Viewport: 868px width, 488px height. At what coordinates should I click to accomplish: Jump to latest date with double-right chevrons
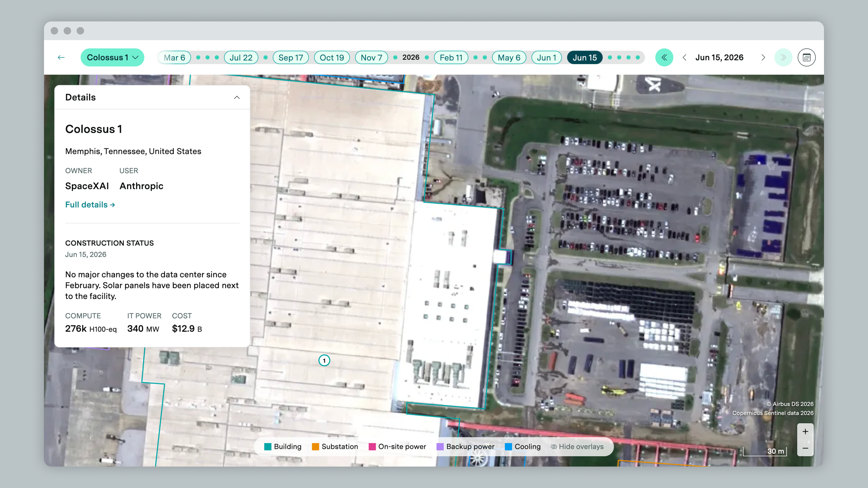tap(783, 58)
